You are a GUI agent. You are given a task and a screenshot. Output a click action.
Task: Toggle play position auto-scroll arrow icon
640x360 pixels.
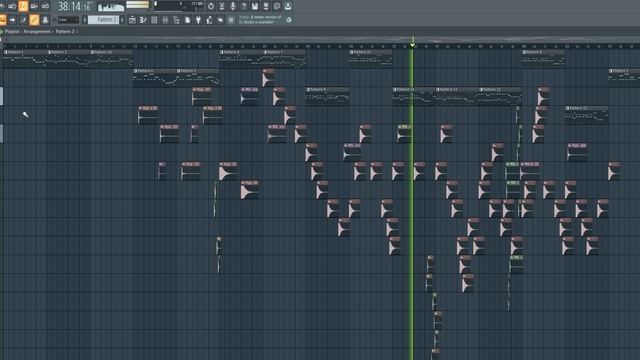[12, 20]
